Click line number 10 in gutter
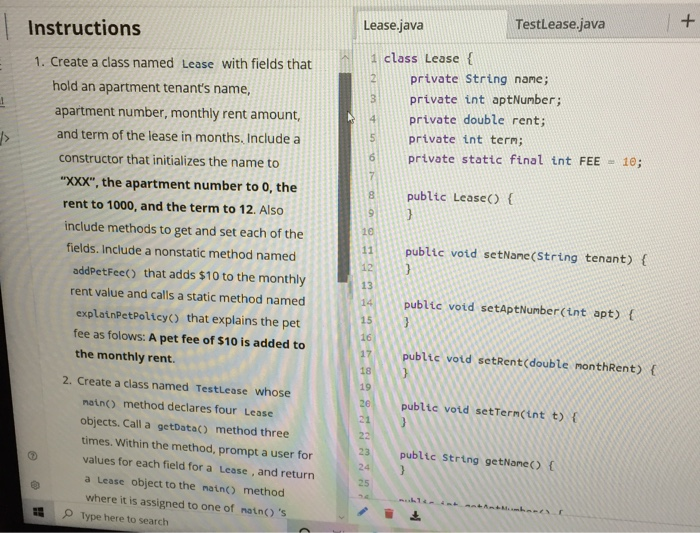This screenshot has width=700, height=533. [x=367, y=231]
